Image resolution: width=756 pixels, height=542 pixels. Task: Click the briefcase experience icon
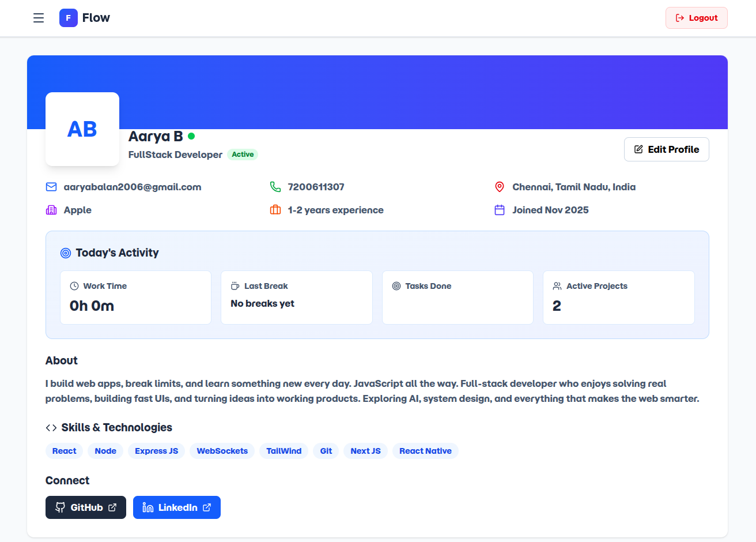[275, 210]
